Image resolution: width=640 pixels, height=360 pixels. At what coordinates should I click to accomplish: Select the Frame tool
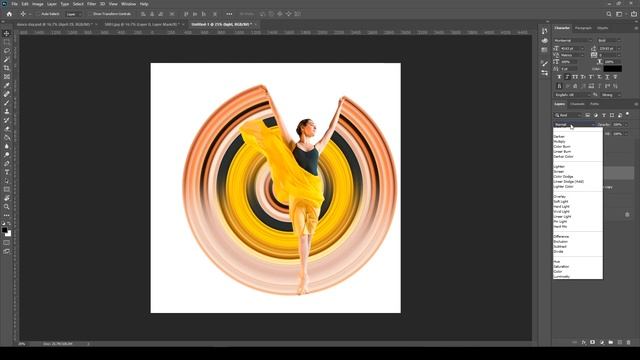7,77
